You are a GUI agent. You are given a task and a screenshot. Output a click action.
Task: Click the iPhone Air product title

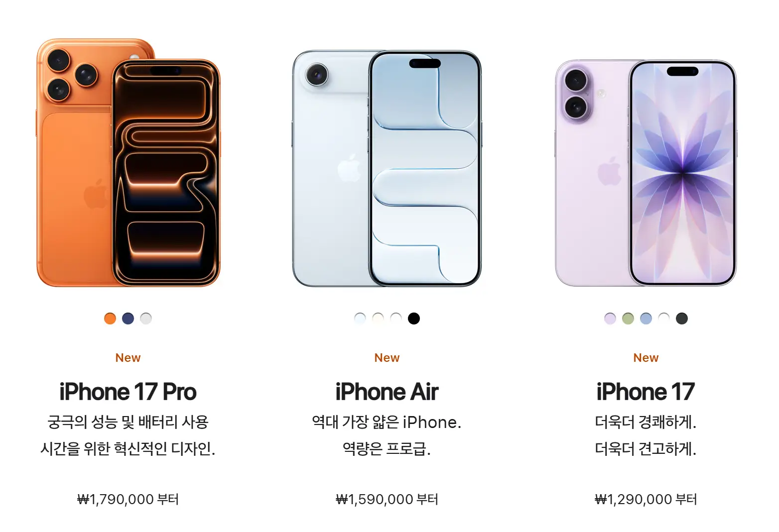pyautogui.click(x=387, y=392)
